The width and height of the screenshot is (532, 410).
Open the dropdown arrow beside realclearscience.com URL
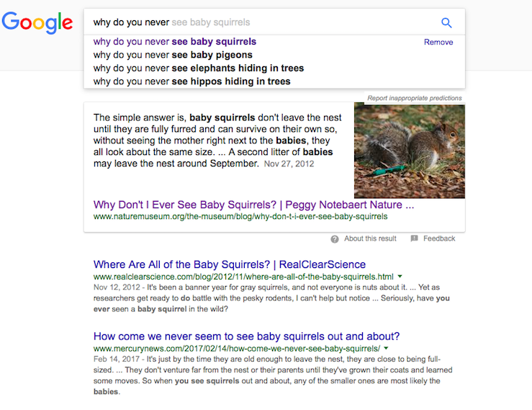coord(400,277)
